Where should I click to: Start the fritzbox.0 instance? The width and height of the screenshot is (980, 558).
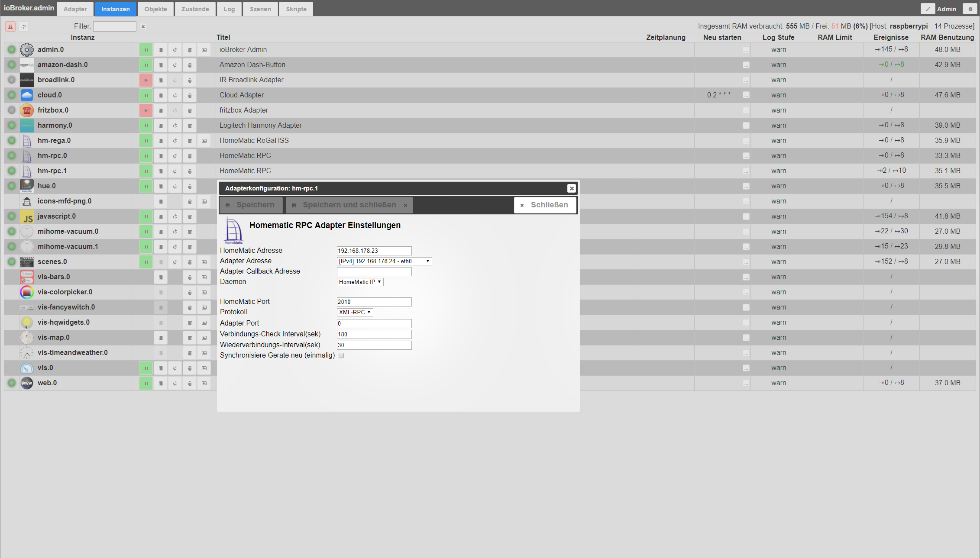coord(146,110)
